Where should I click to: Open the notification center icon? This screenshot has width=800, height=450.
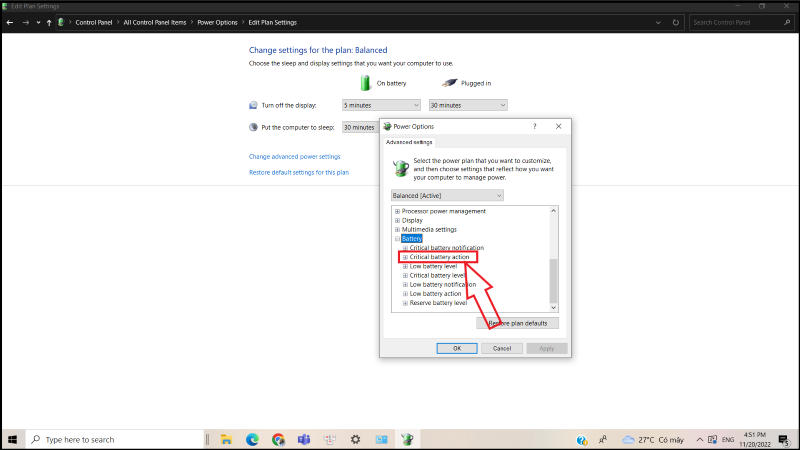coord(784,440)
